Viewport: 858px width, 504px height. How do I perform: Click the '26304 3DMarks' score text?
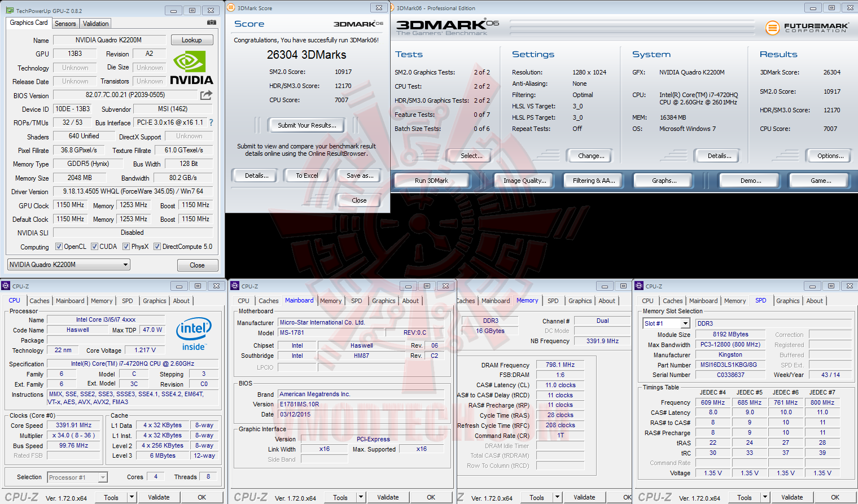pyautogui.click(x=307, y=55)
